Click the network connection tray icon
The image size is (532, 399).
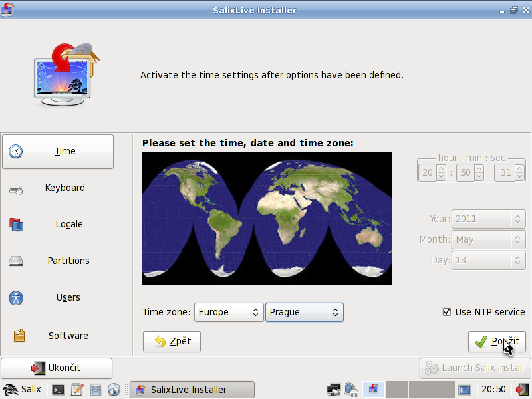(334, 390)
